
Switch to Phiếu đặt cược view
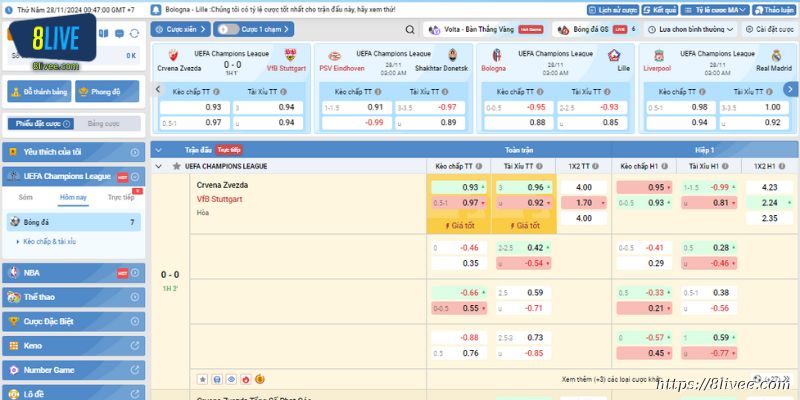click(39, 123)
